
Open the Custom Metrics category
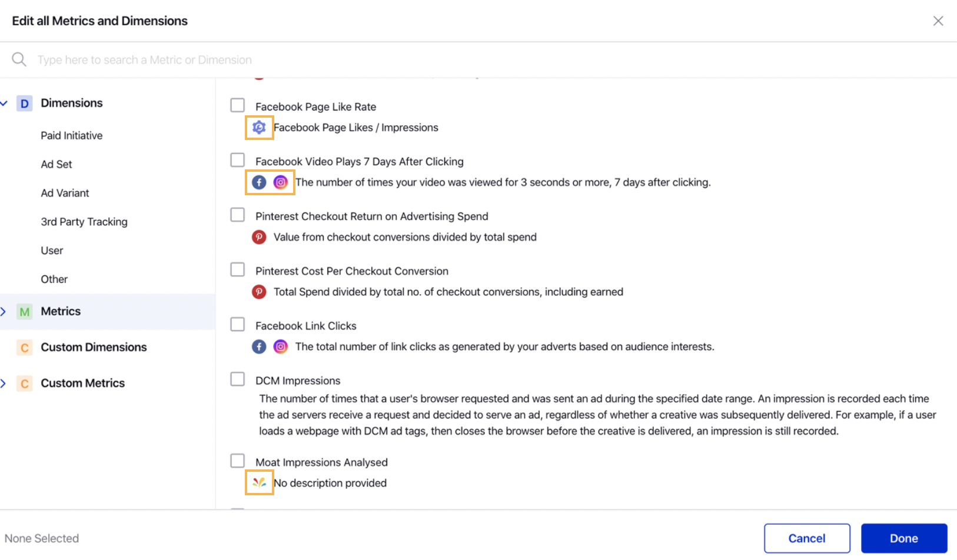point(82,383)
